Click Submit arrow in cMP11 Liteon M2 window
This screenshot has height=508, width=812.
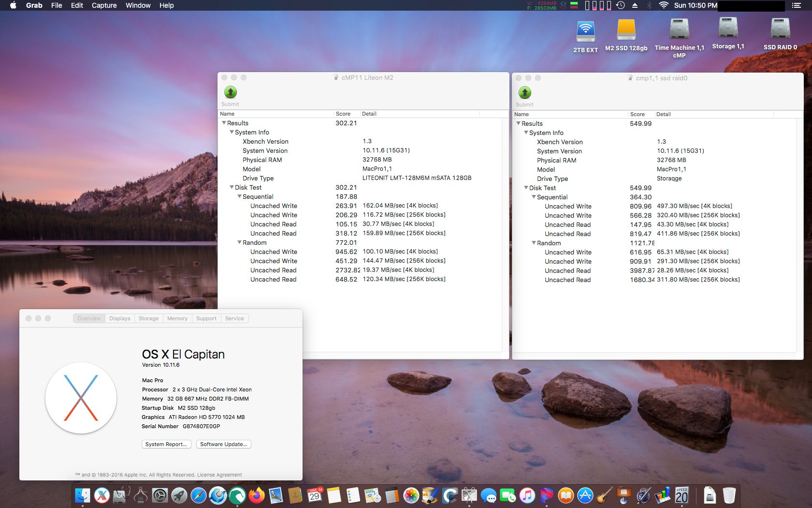coord(231,92)
